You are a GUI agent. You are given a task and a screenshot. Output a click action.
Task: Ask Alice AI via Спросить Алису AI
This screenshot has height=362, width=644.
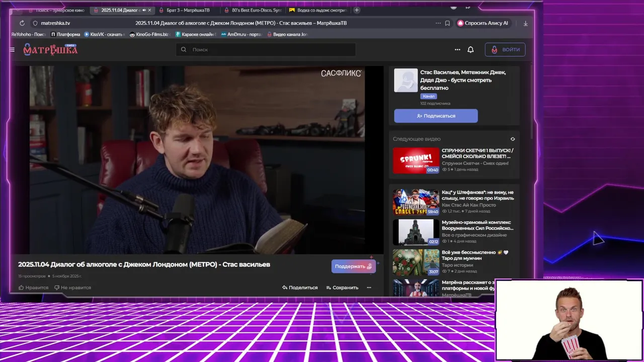pyautogui.click(x=483, y=23)
